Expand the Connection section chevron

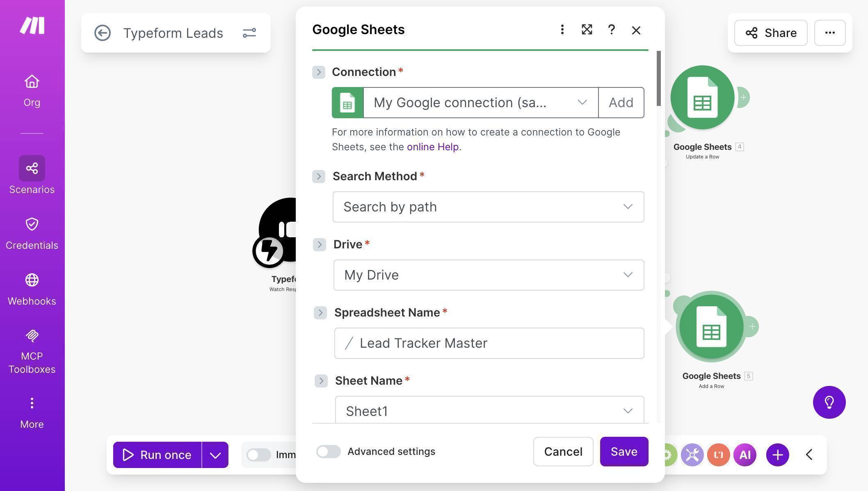coord(319,72)
